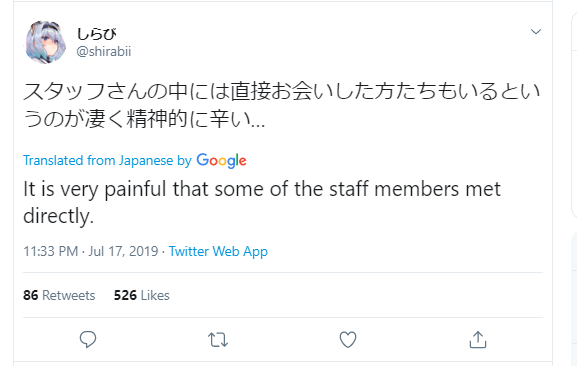577x366 pixels.
Task: Click the English translated tweet text
Action: pyautogui.click(x=262, y=202)
